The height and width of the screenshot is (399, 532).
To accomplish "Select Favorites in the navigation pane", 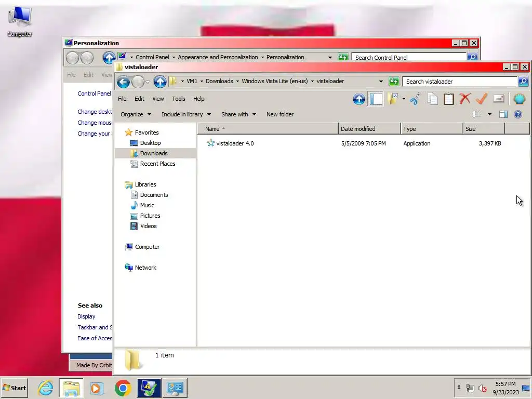I will click(x=142, y=132).
